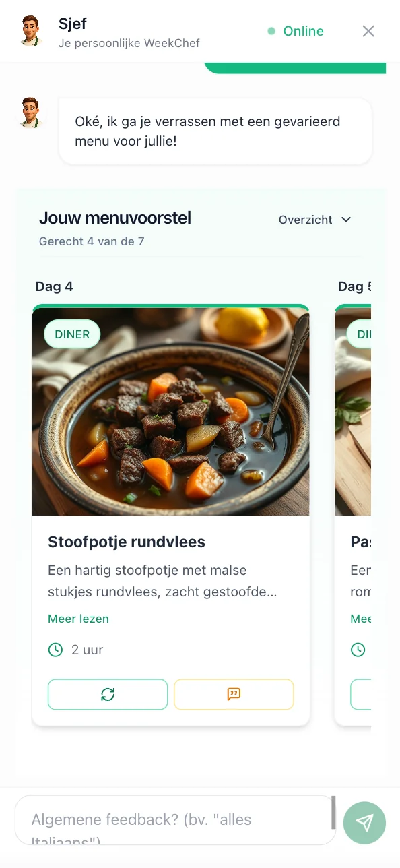The image size is (400, 868).
Task: Click the refresh dish icon button
Action: [x=108, y=694]
